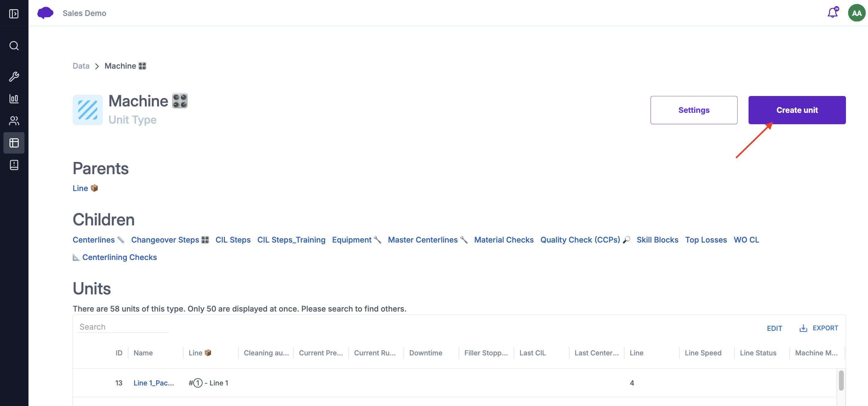Click the EXPORT download icon
Image resolution: width=868 pixels, height=406 pixels.
pos(803,328)
